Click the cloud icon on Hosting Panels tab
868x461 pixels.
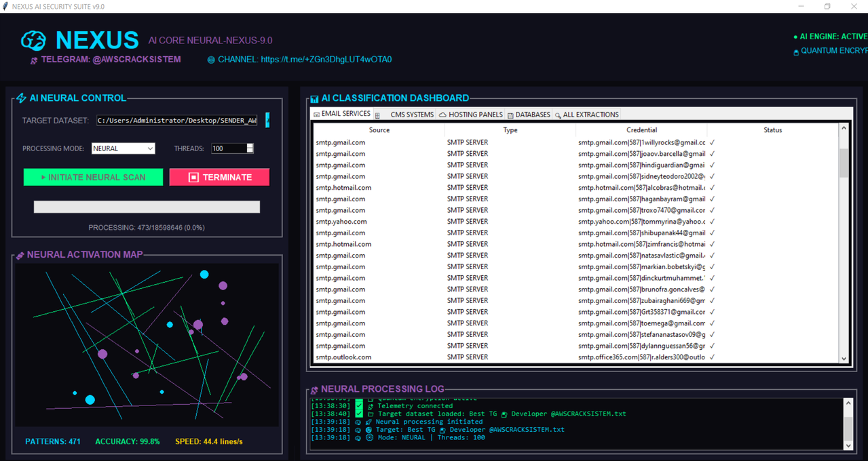point(442,115)
